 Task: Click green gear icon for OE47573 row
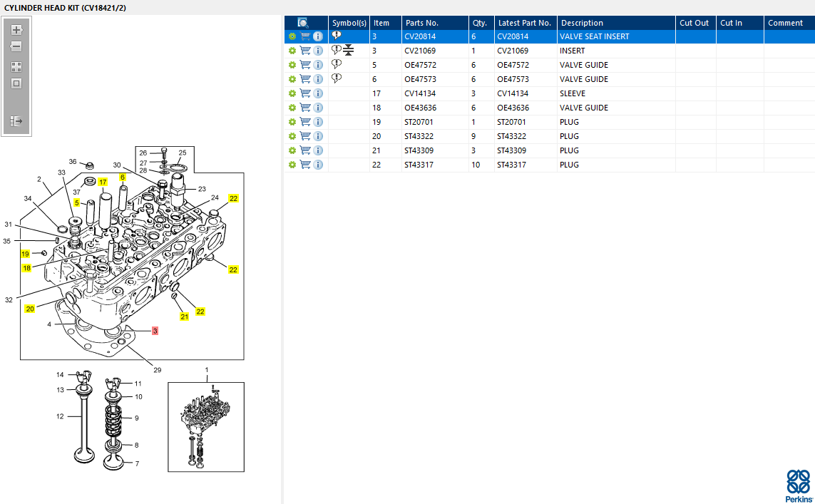tap(292, 79)
